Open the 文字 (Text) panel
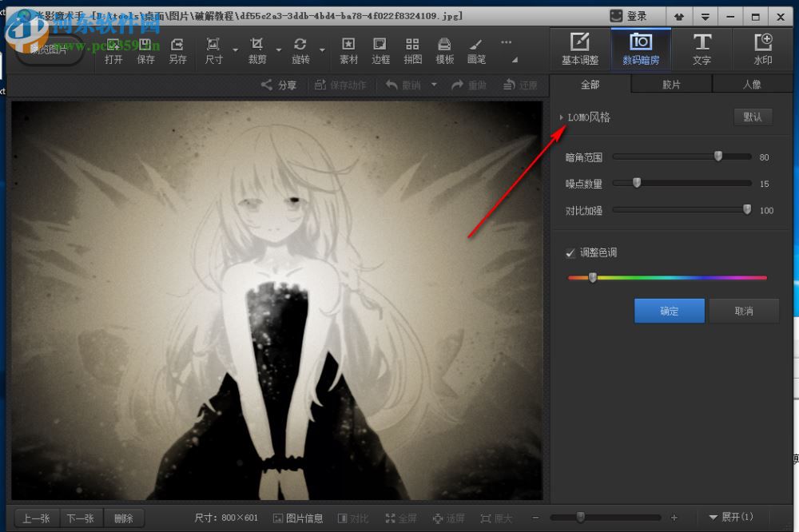Viewport: 799px width, 532px height. (x=702, y=49)
